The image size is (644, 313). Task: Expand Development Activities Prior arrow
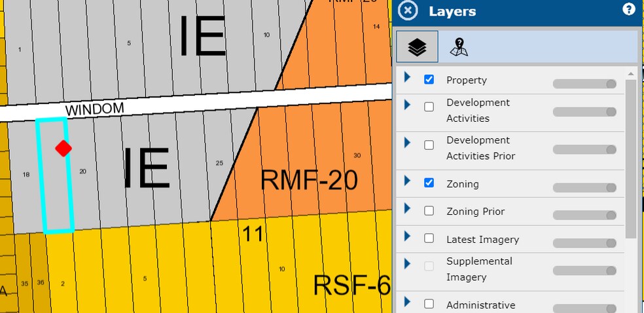[x=407, y=142]
